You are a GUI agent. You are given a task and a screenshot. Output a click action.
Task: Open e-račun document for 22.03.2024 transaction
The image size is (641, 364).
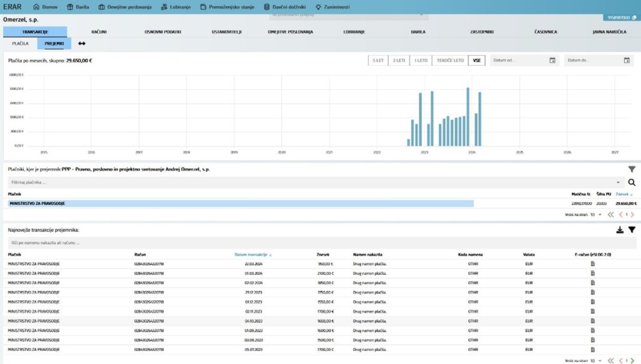593,264
